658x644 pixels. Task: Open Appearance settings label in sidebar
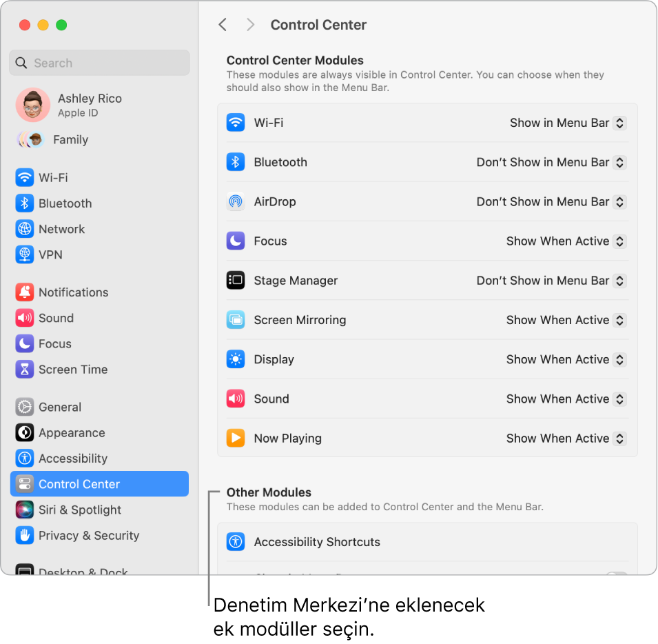click(72, 433)
